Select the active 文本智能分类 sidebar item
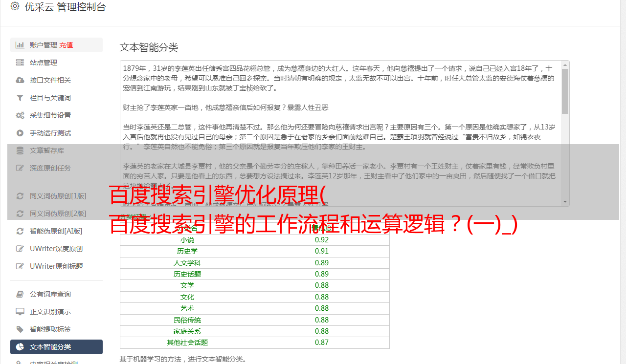This screenshot has width=626, height=364. [56, 347]
